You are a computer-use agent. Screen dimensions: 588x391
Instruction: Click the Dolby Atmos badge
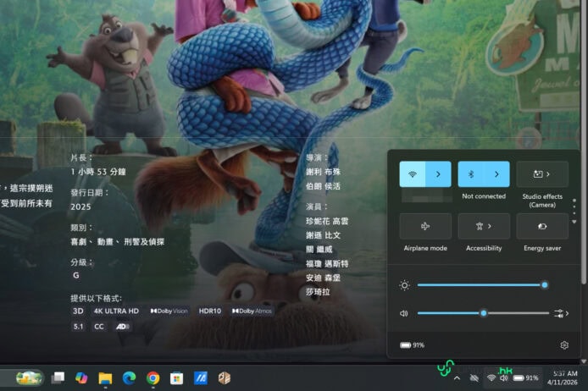[x=252, y=311]
